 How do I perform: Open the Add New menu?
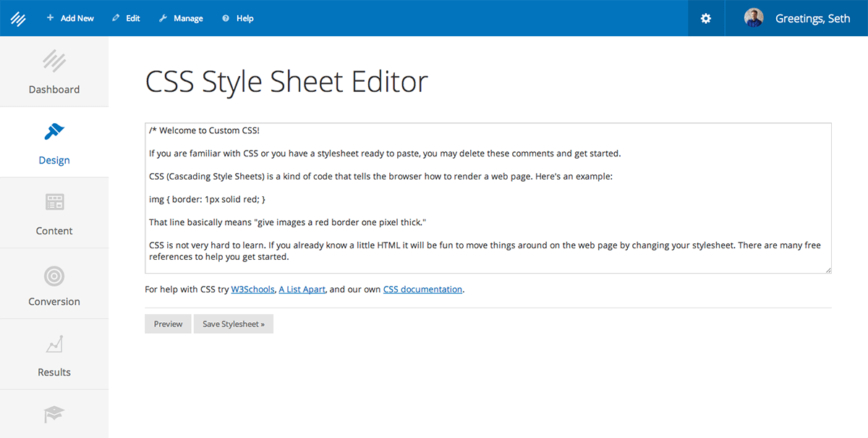(70, 18)
